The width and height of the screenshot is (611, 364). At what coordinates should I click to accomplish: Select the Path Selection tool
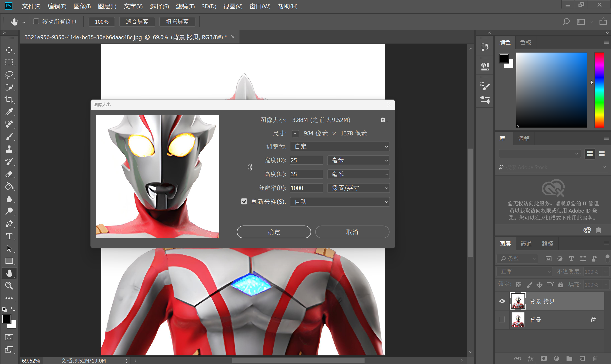9,248
